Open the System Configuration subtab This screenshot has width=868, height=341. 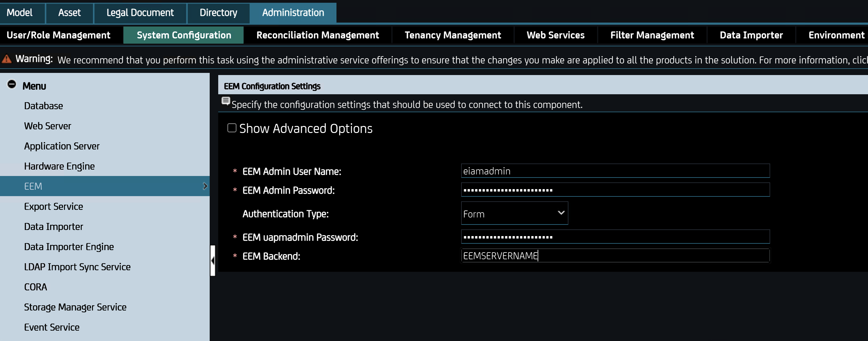click(184, 35)
